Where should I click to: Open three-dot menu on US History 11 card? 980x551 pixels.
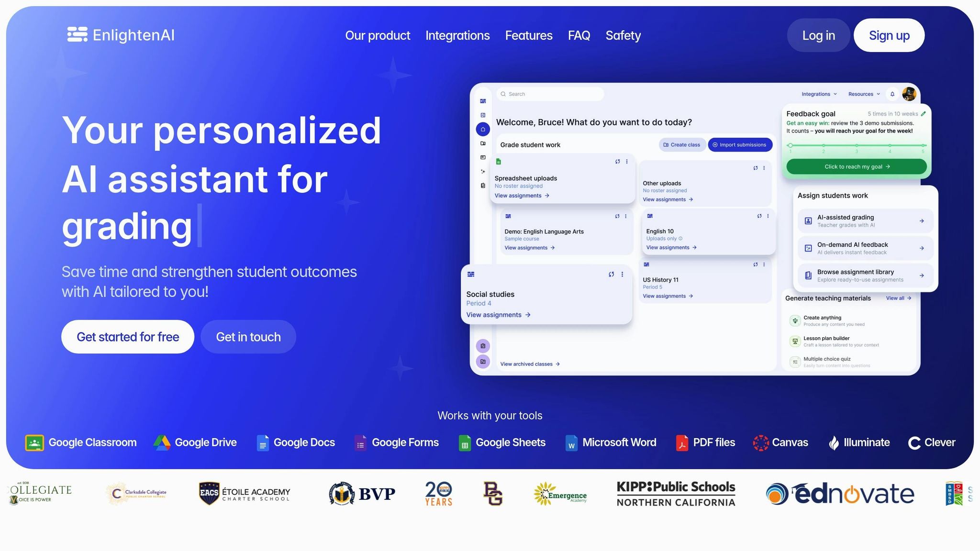[764, 264]
